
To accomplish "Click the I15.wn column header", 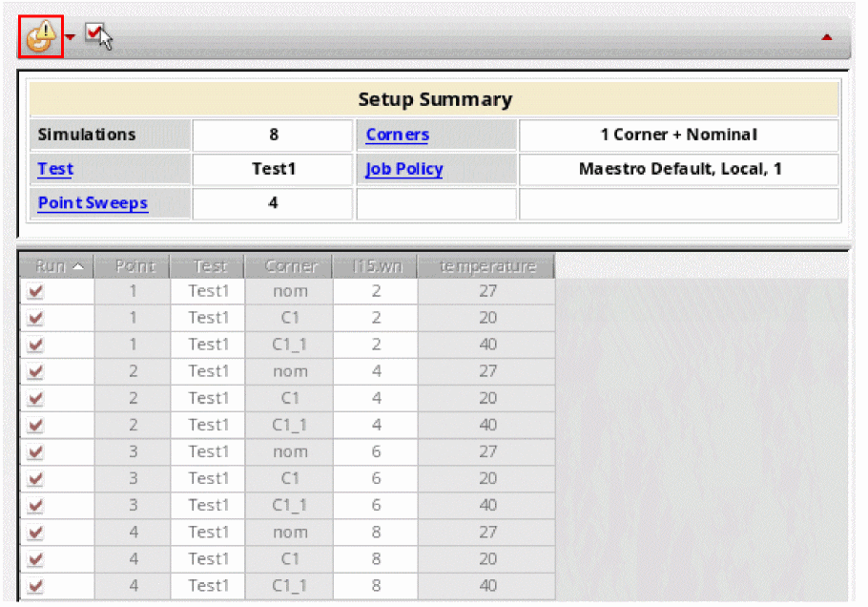I will [376, 266].
